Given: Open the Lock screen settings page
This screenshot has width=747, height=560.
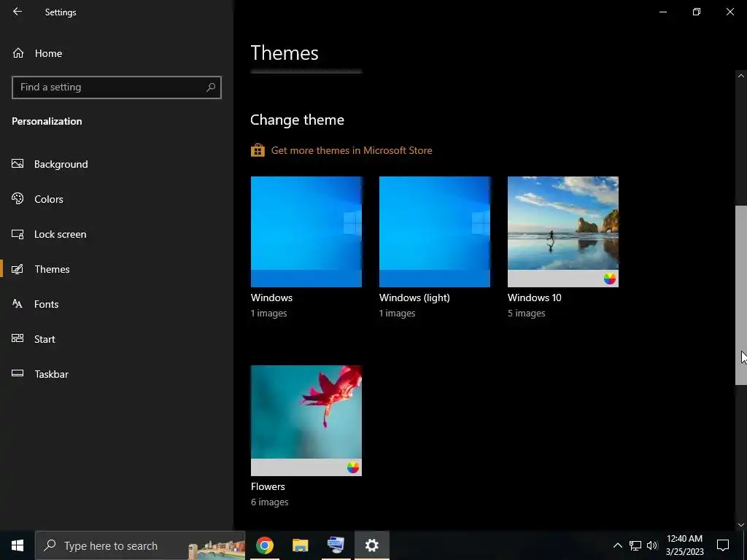Looking at the screenshot, I should click(117, 234).
